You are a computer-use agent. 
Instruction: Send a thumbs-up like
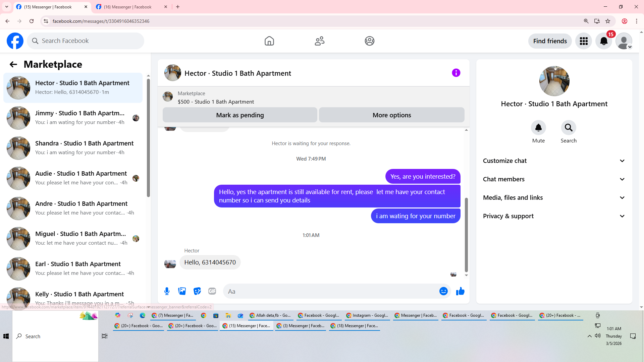(x=460, y=291)
